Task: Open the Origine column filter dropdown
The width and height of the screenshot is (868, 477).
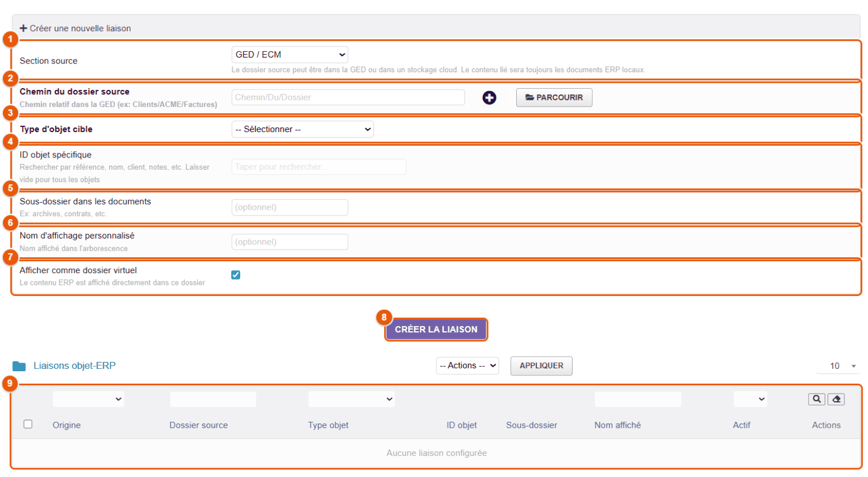Action: (x=88, y=399)
